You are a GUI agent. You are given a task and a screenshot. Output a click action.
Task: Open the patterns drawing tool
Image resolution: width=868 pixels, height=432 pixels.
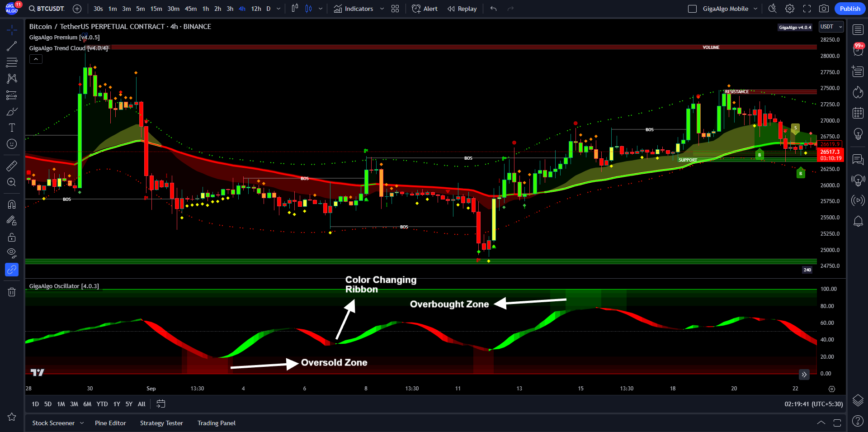pos(12,79)
